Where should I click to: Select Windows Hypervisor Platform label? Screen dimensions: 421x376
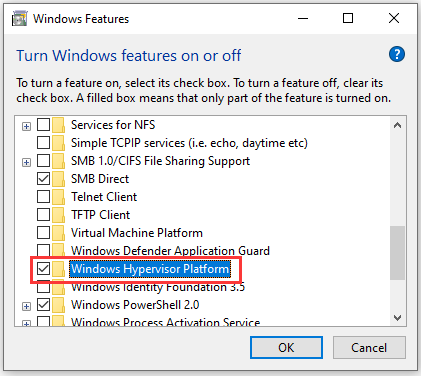click(150, 269)
